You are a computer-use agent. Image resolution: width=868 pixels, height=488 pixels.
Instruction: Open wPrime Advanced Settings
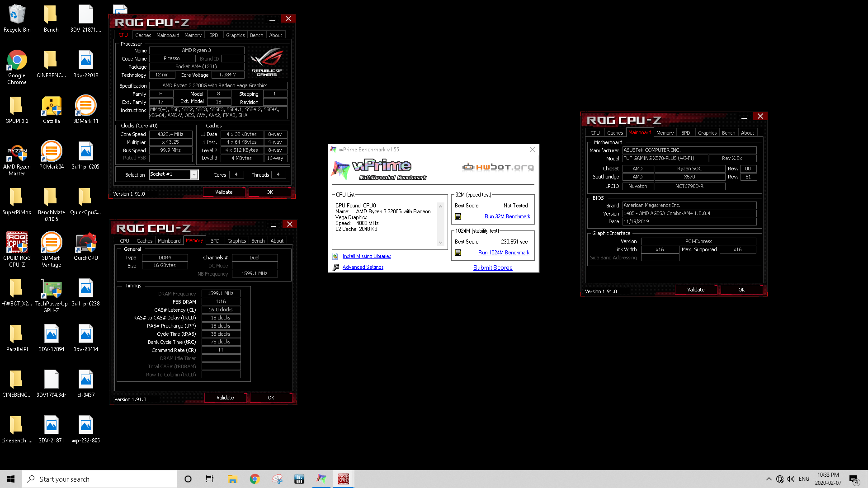pyautogui.click(x=363, y=267)
